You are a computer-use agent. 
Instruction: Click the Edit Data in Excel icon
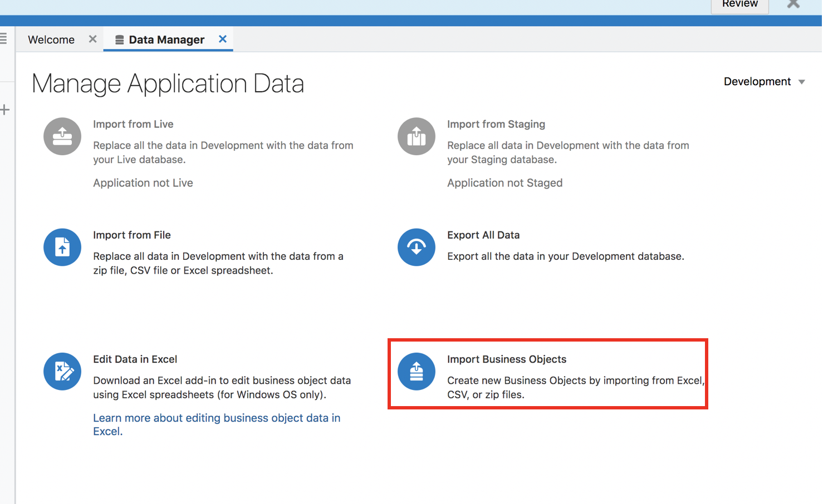pos(62,372)
